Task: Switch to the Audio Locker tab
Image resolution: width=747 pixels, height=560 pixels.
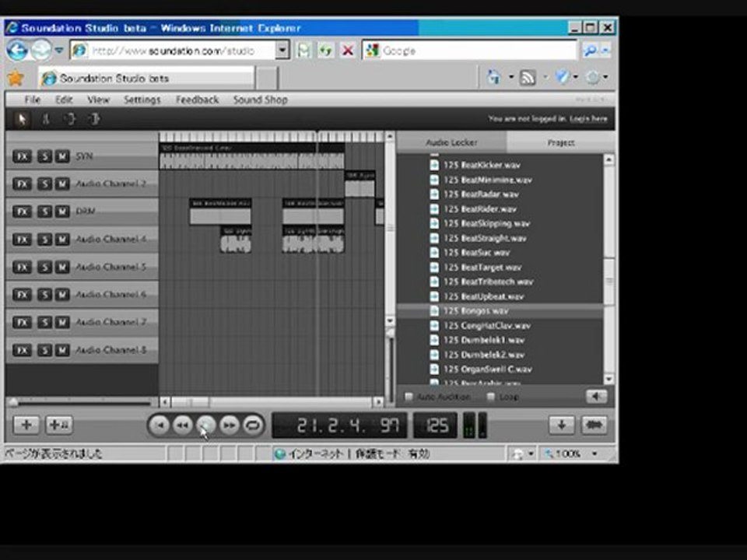Action: [451, 142]
